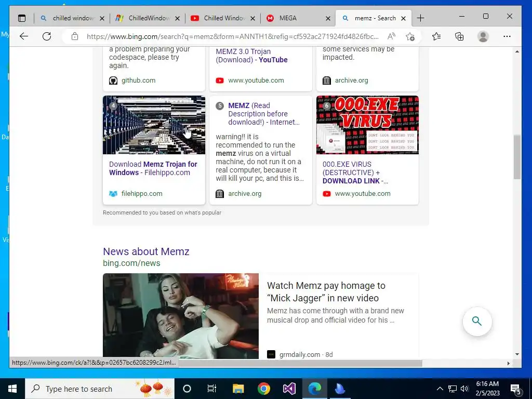The height and width of the screenshot is (399, 532).
Task: Open File Explorer from taskbar
Action: click(238, 389)
